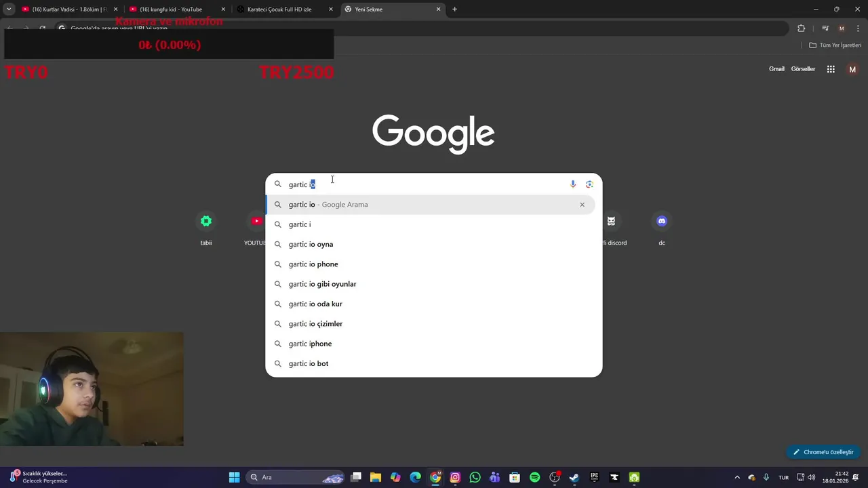Switch to the kungfu kid YouTube tab

click(176, 9)
